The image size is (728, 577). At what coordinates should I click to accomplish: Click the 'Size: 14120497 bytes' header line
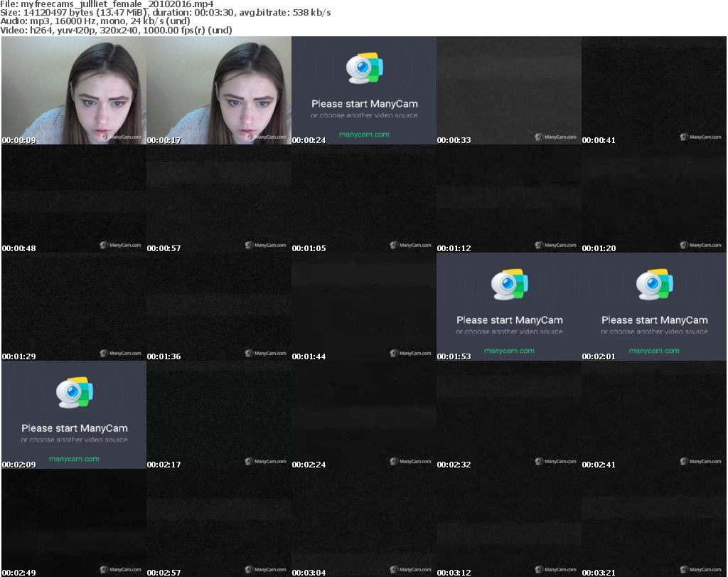point(165,13)
